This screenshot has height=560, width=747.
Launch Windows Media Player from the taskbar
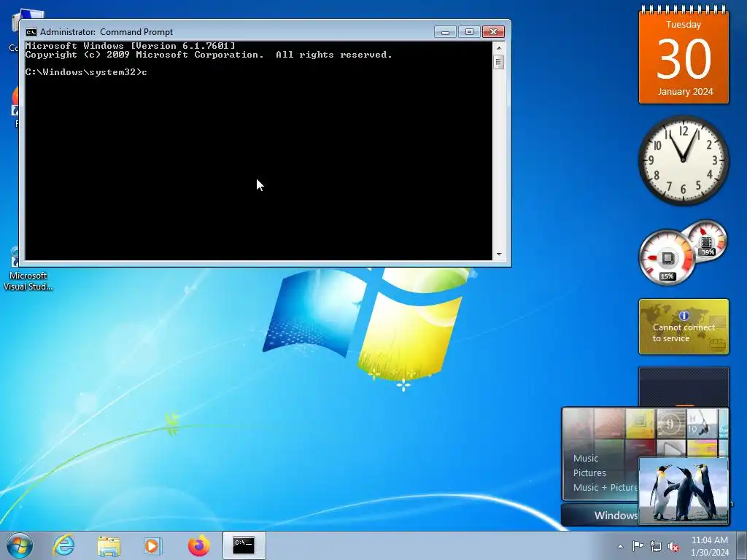tap(153, 545)
